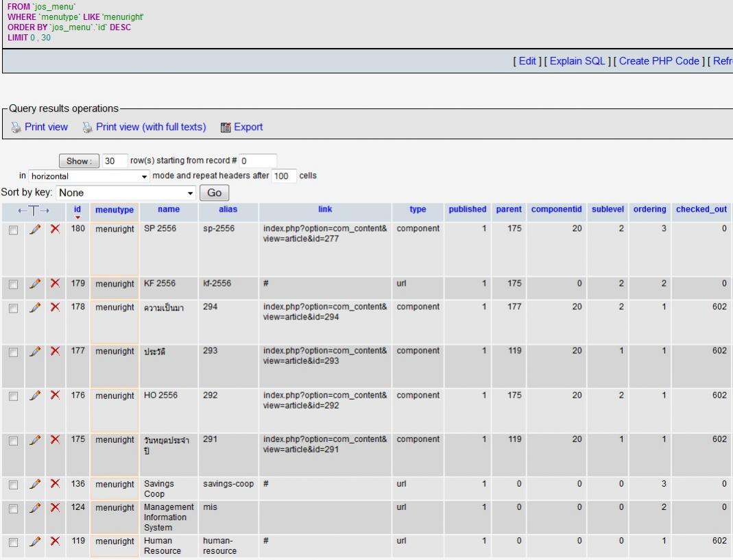Click the rows count field showing 30
The width and height of the screenshot is (733, 560).
[115, 161]
